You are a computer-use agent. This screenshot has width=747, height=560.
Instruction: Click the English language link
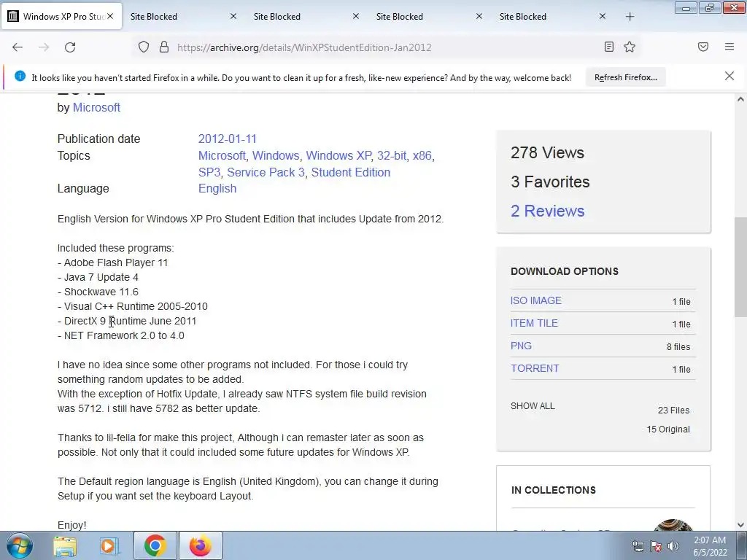click(217, 189)
